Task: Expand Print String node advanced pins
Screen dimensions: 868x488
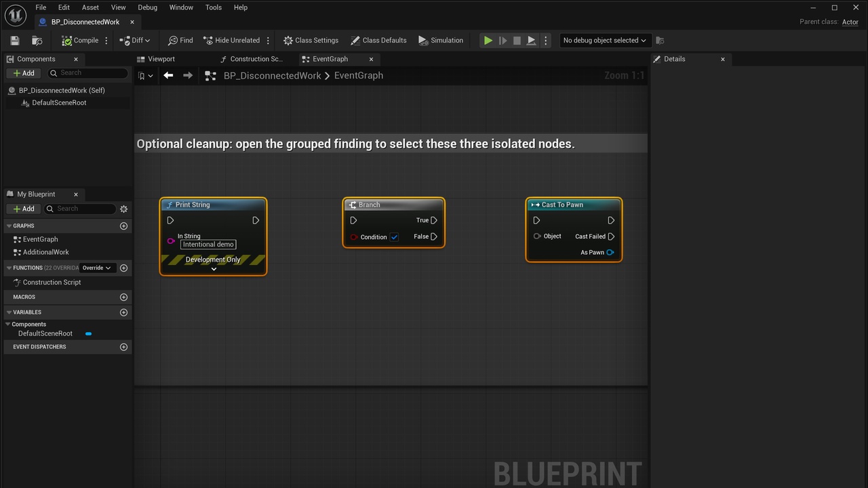Action: click(x=214, y=269)
